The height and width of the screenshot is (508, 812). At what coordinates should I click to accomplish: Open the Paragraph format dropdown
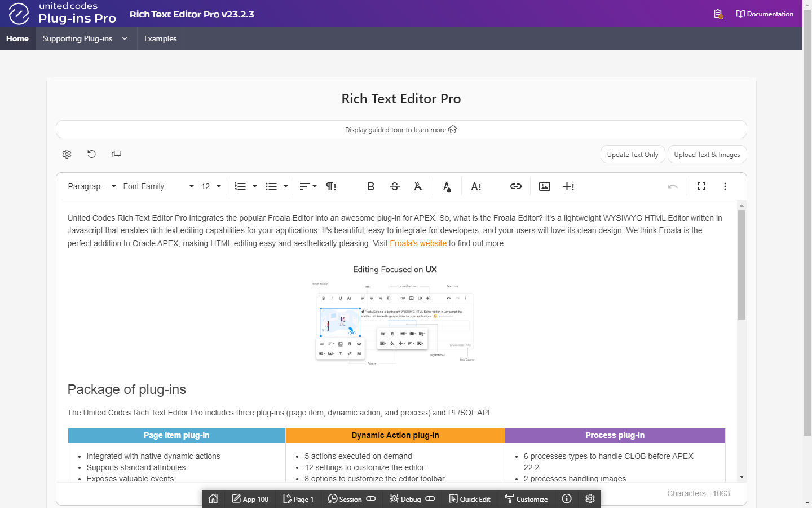pos(92,186)
